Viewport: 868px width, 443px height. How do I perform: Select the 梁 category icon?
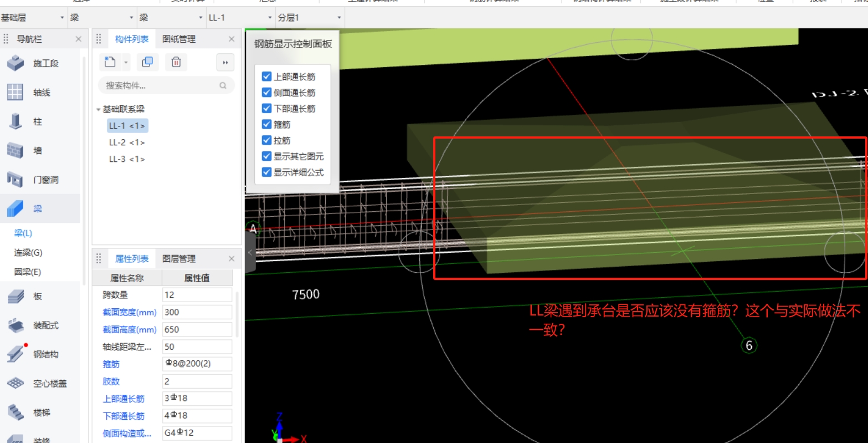[16, 208]
